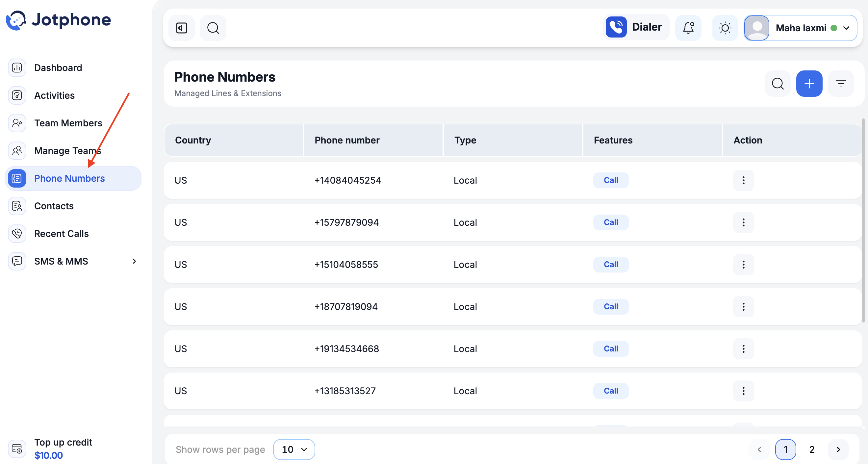868x464 pixels.
Task: Click the SMS & MMS sidebar icon
Action: (x=17, y=261)
